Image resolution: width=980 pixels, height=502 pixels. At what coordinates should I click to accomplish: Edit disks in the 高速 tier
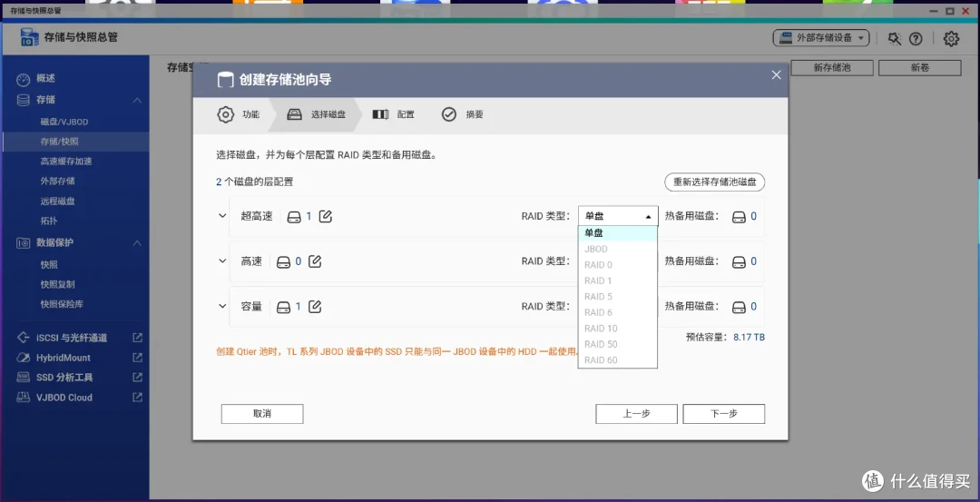(315, 261)
